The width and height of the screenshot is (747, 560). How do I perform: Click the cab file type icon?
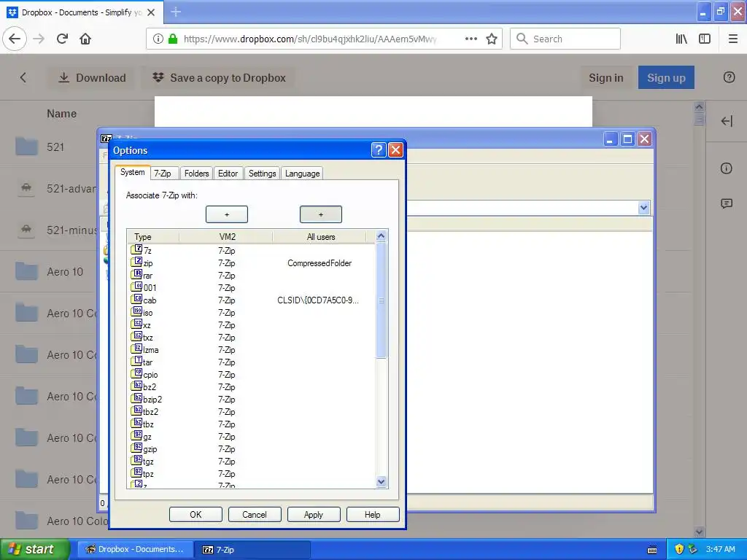click(136, 299)
